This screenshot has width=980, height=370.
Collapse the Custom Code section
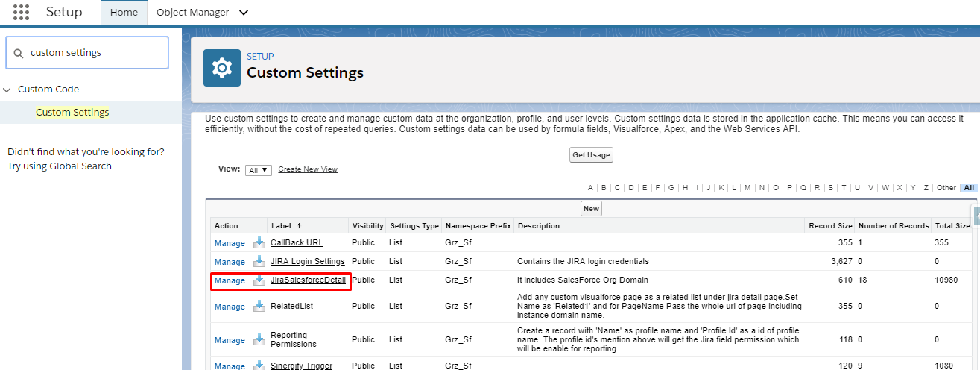pyautogui.click(x=7, y=90)
